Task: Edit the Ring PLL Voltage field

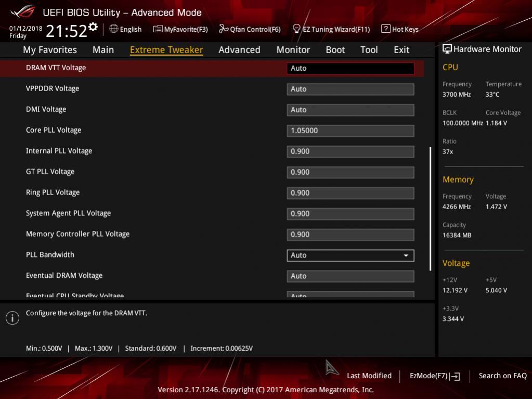Action: click(x=350, y=193)
